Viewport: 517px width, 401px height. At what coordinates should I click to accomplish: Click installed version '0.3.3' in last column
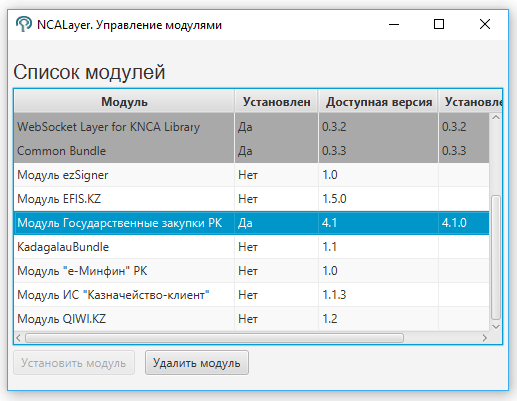(454, 151)
